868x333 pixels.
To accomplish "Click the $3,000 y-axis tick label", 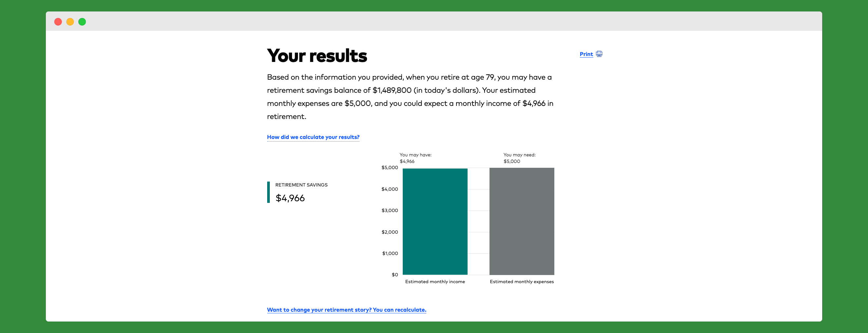I will point(390,210).
